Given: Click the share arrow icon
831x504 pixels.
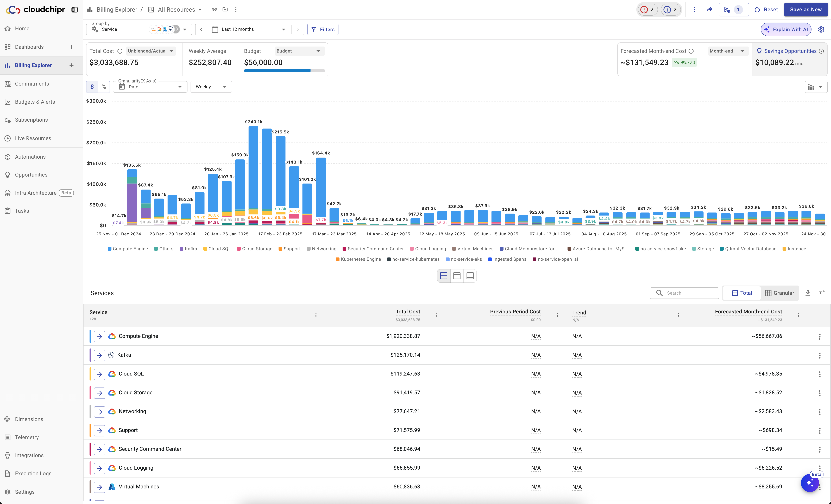Looking at the screenshot, I should [x=709, y=9].
